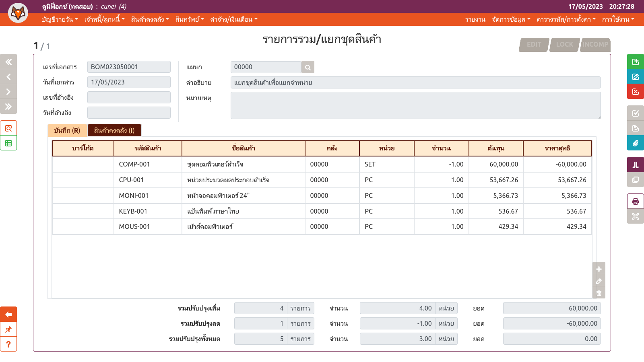
Task: Open the รายงาน menu item
Action: click(475, 19)
